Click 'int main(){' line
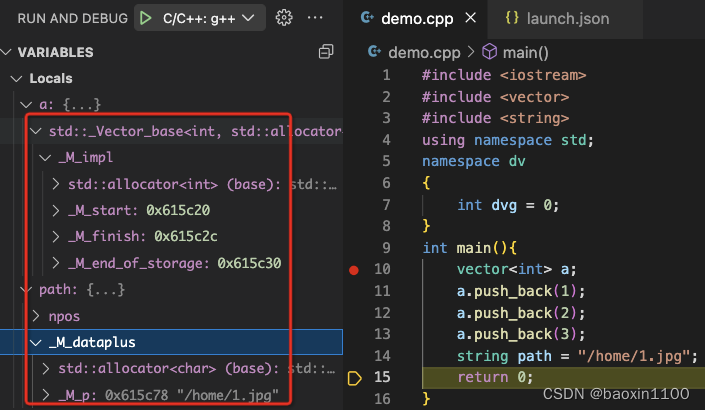The width and height of the screenshot is (705, 410). click(469, 248)
